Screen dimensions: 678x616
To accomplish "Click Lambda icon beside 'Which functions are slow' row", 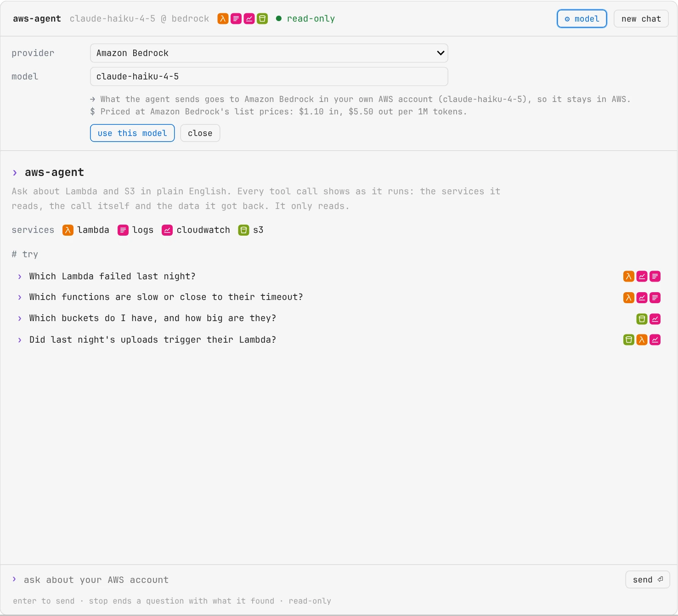I will [629, 298].
